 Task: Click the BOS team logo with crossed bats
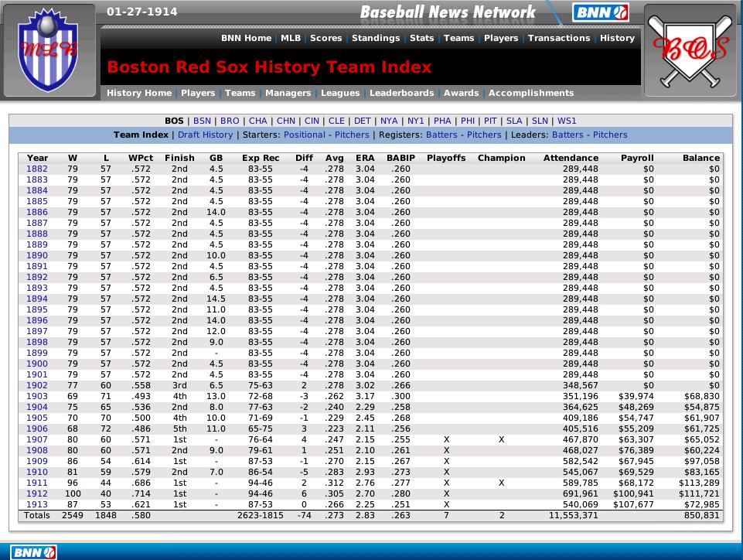690,51
